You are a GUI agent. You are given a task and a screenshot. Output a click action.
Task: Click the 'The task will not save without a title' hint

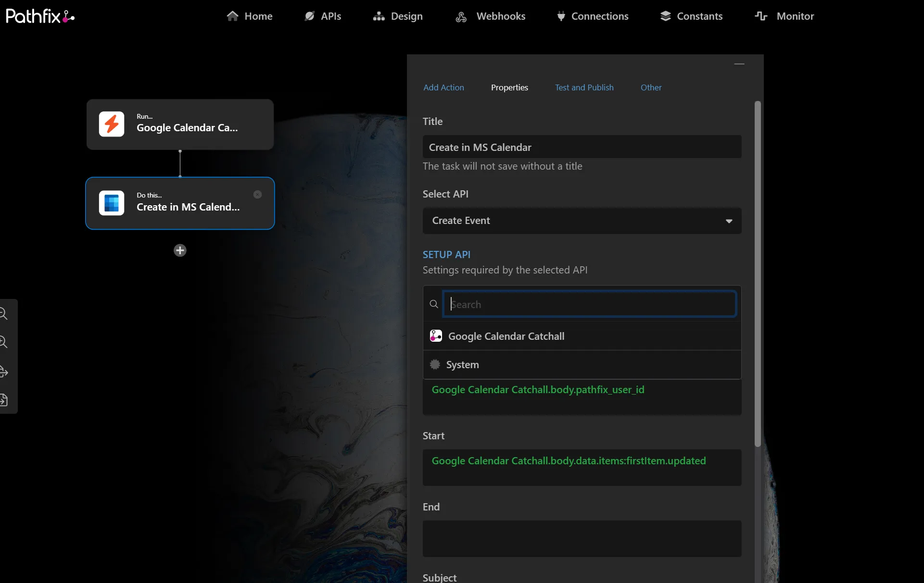(x=503, y=166)
